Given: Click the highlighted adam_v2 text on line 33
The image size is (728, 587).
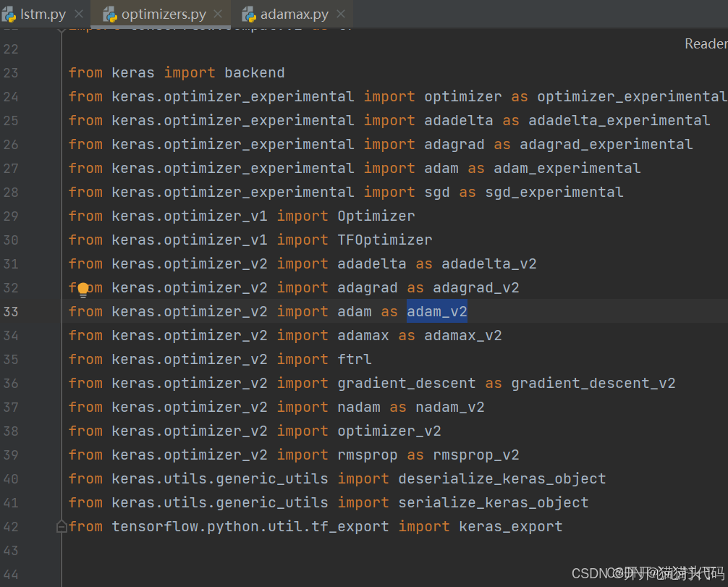Looking at the screenshot, I should pyautogui.click(x=436, y=311).
